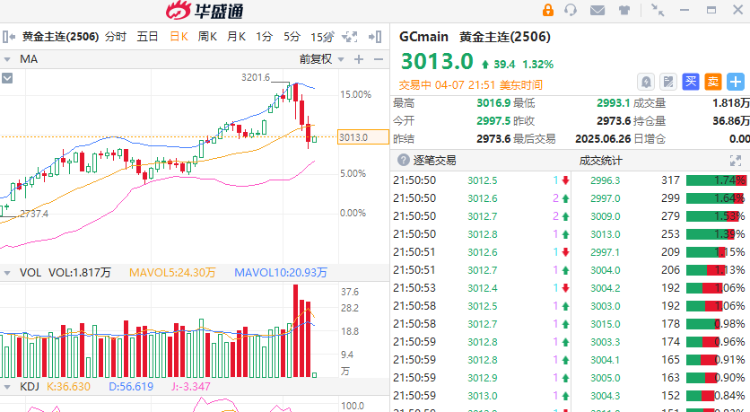Open customer service headset icon
750x412 pixels.
(x=570, y=10)
